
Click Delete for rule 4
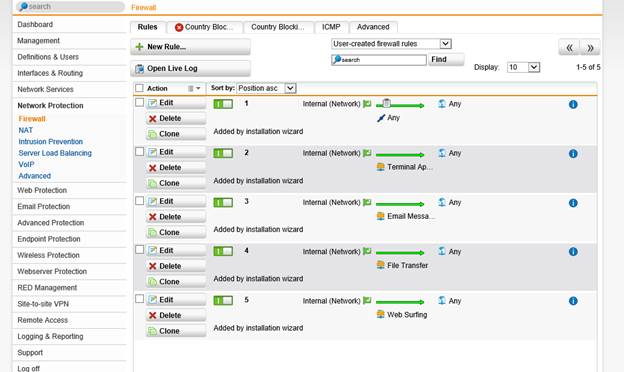click(176, 266)
